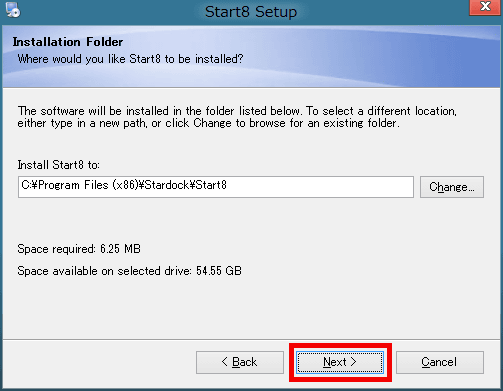
Task: Click the Installation Folder heading
Action: click(68, 42)
